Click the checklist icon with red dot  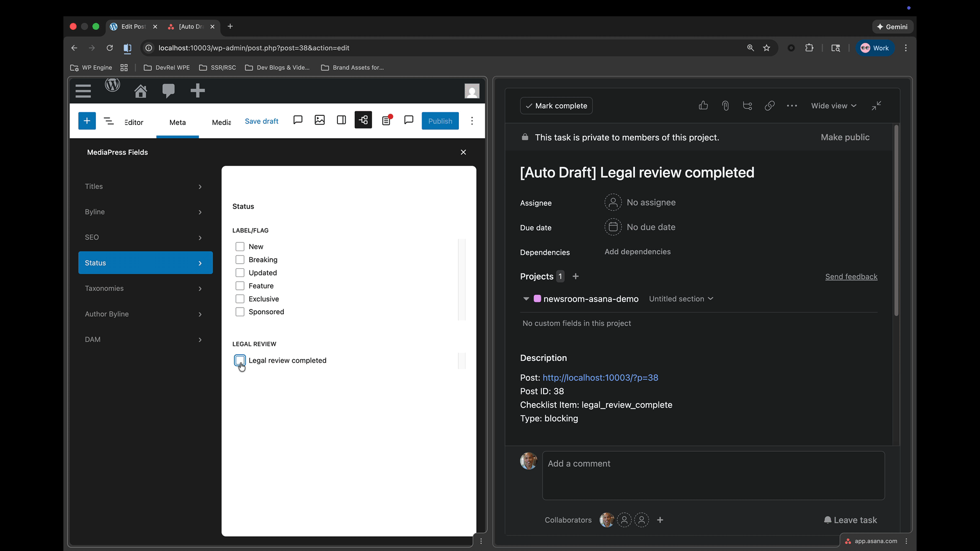(387, 120)
